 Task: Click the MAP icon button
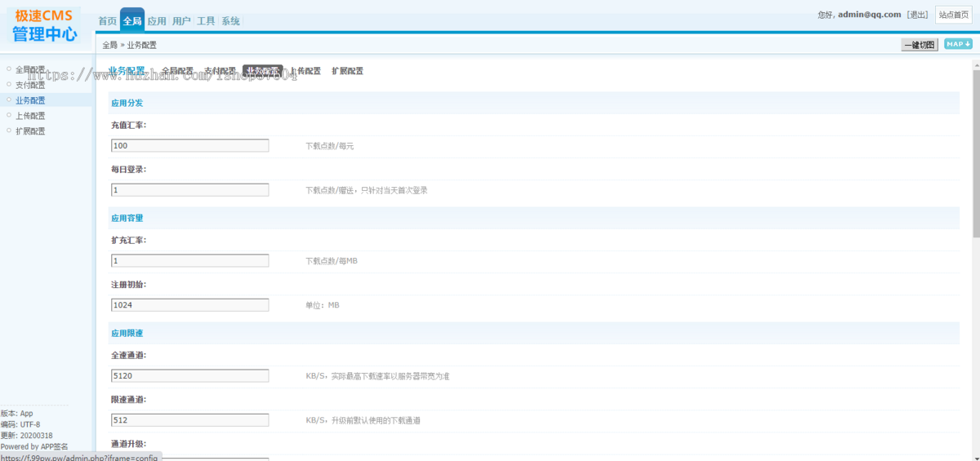click(958, 44)
